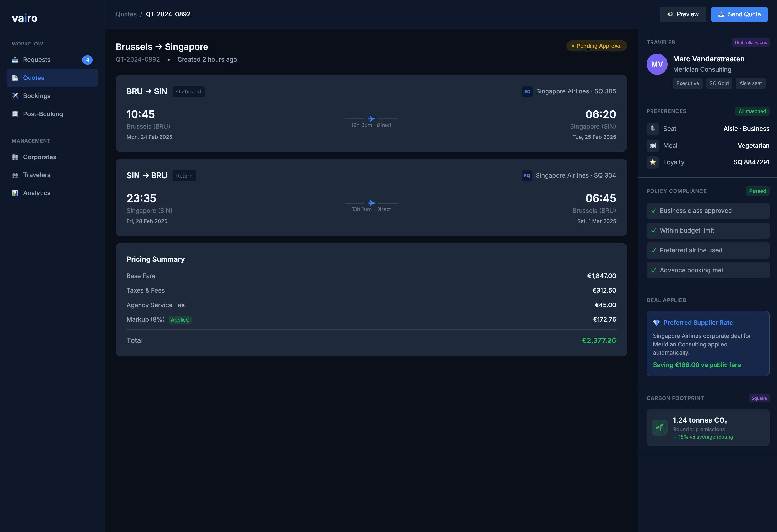Click the meal preference icon
The width and height of the screenshot is (777, 532).
(x=653, y=146)
